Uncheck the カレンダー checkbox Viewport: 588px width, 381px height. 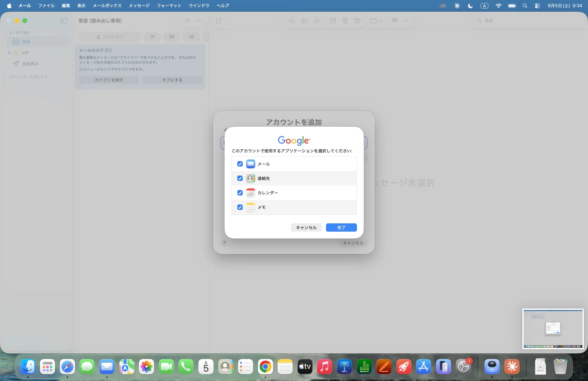coord(240,193)
